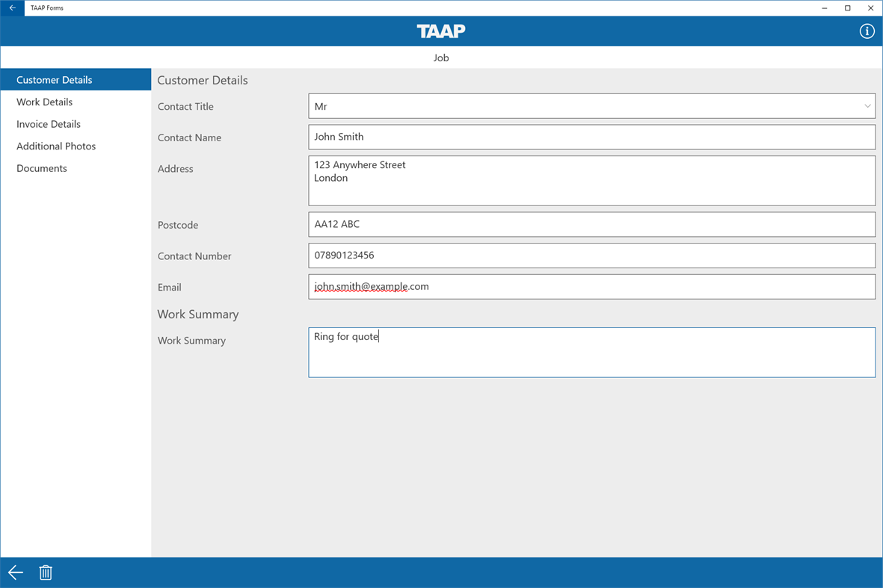
Task: Select Customer Details in the sidebar
Action: (54, 79)
